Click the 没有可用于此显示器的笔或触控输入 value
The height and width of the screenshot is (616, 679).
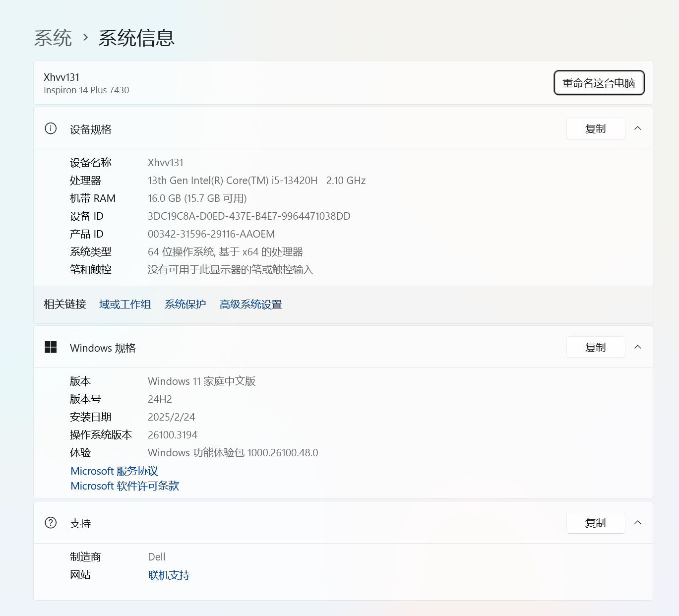coord(231,270)
